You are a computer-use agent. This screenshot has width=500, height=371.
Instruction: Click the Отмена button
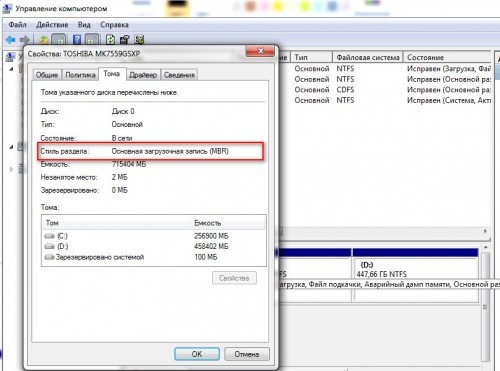[x=247, y=354]
